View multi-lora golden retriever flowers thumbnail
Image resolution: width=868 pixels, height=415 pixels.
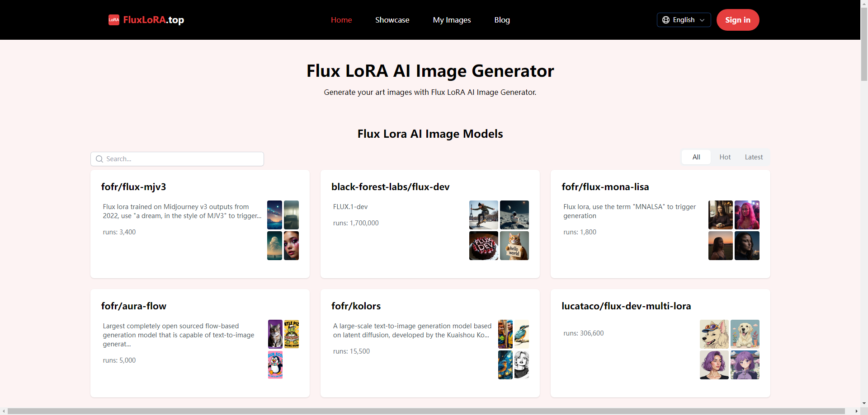click(745, 334)
